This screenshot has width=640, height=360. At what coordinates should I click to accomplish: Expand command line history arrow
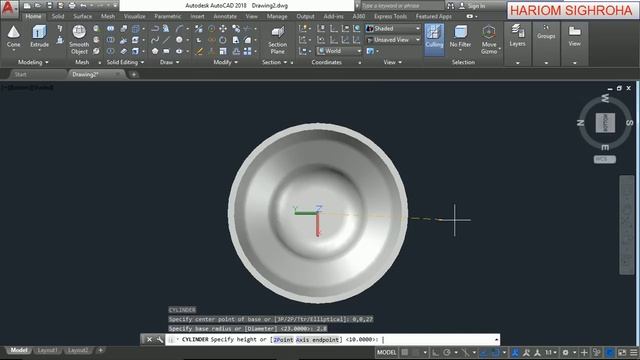(x=496, y=339)
